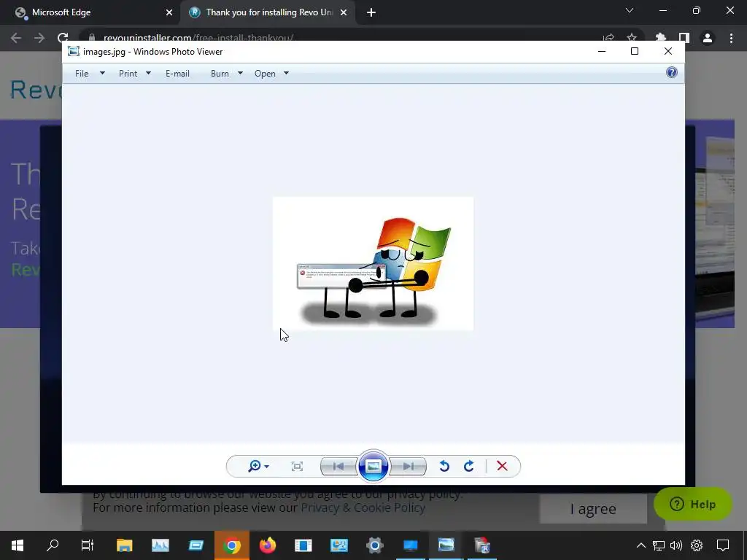Viewport: 747px width, 560px height.
Task: Go forward in the browser
Action: click(39, 38)
